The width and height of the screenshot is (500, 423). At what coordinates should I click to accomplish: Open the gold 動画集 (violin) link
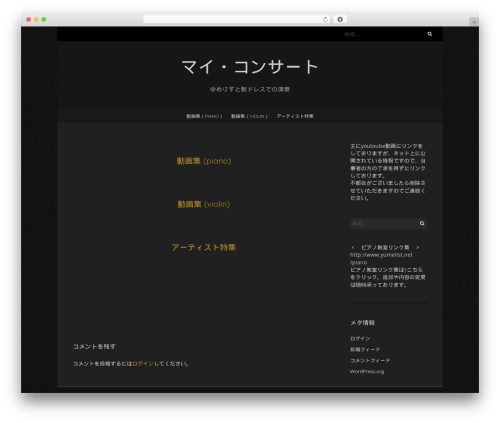[204, 204]
